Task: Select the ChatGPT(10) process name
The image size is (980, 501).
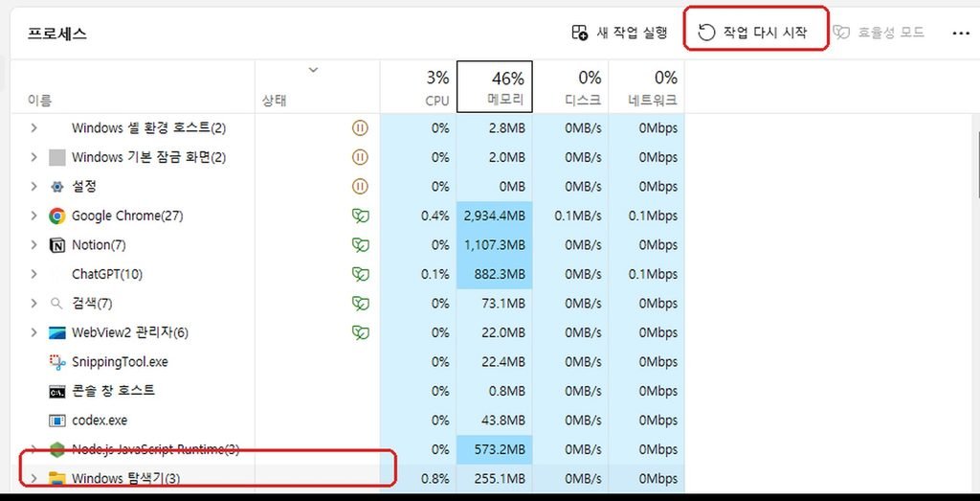Action: (x=107, y=274)
